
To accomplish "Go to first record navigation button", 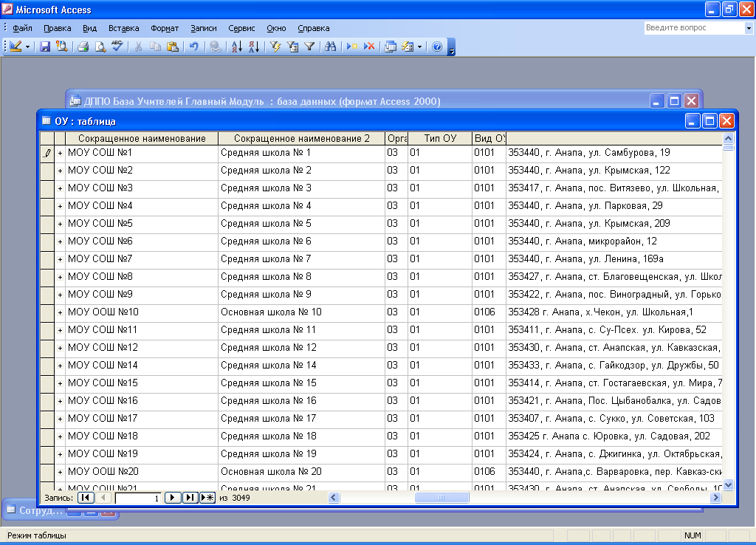I will point(86,498).
